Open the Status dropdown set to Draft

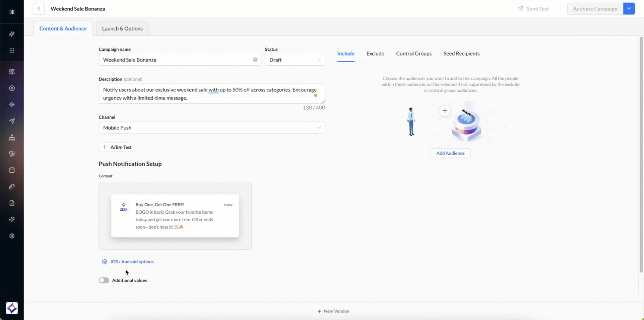tap(295, 60)
